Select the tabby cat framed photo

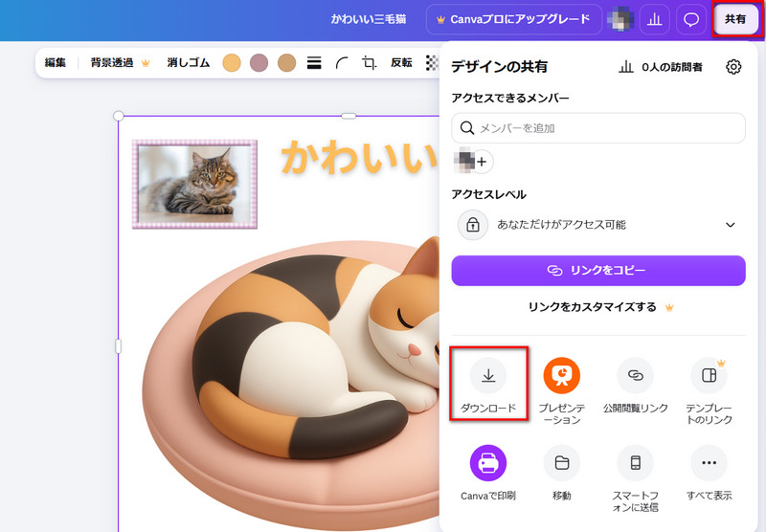(x=195, y=184)
